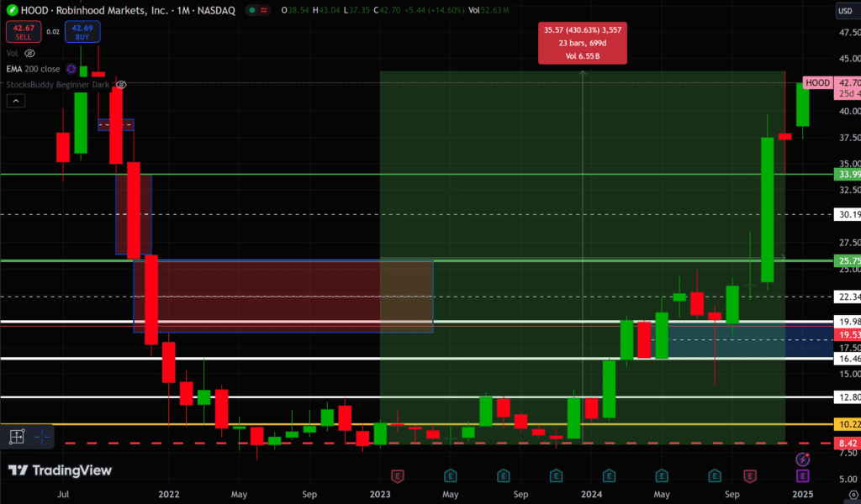Image resolution: width=861 pixels, height=504 pixels.
Task: Open the purple upcoming earnings marker
Action: coord(803,475)
